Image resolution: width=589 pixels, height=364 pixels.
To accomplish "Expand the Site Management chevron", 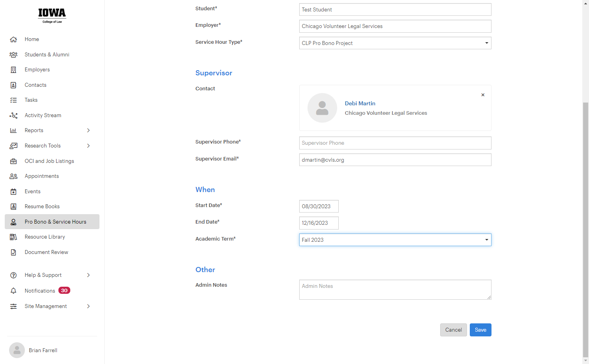I will pyautogui.click(x=88, y=306).
